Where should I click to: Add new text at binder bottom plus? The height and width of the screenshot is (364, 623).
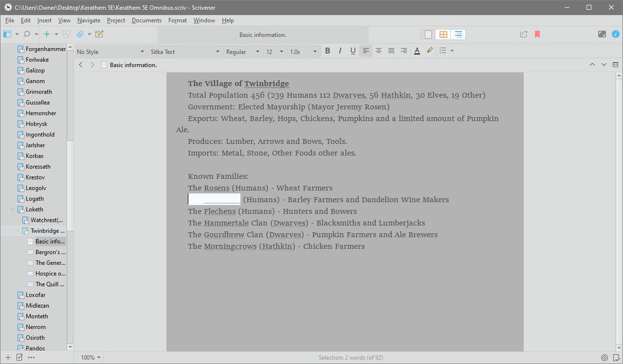coord(8,357)
